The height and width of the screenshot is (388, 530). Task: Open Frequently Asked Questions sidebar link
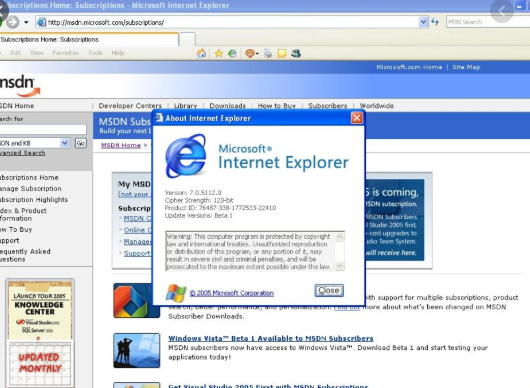[25, 256]
